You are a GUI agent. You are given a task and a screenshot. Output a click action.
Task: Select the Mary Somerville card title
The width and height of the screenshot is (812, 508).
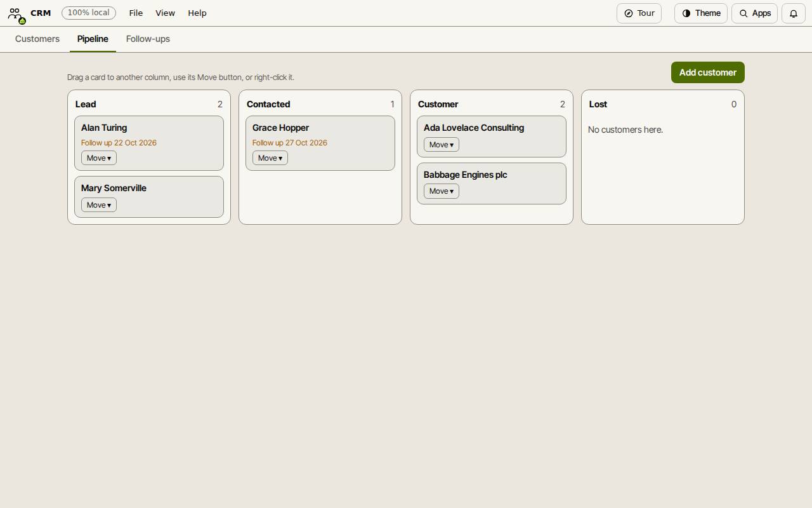point(114,188)
